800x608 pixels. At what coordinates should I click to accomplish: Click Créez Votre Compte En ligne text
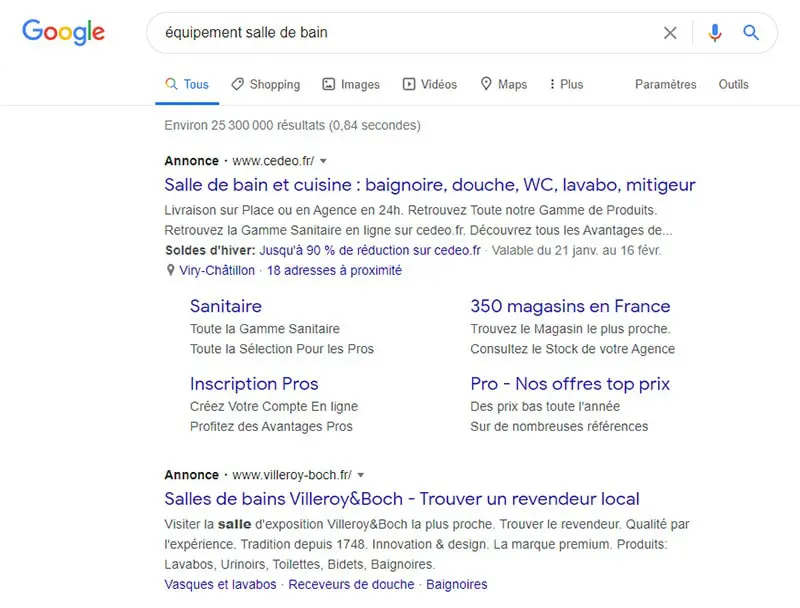(x=274, y=407)
